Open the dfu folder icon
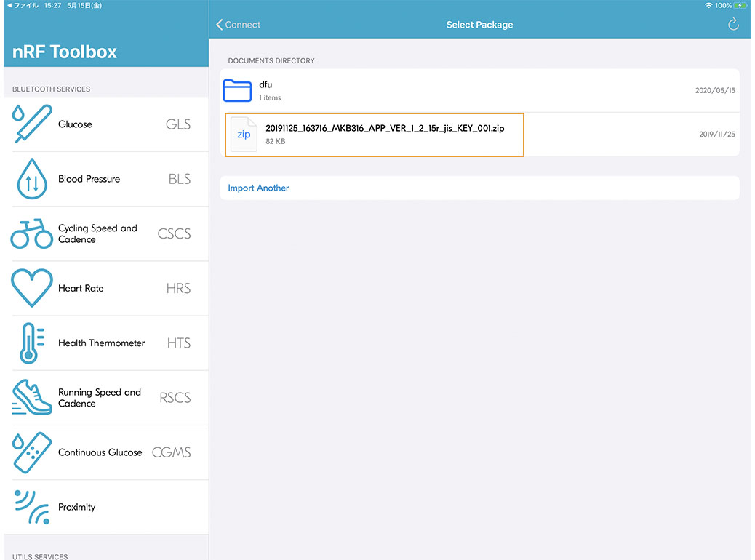Screen dimensions: 755x560 click(237, 90)
